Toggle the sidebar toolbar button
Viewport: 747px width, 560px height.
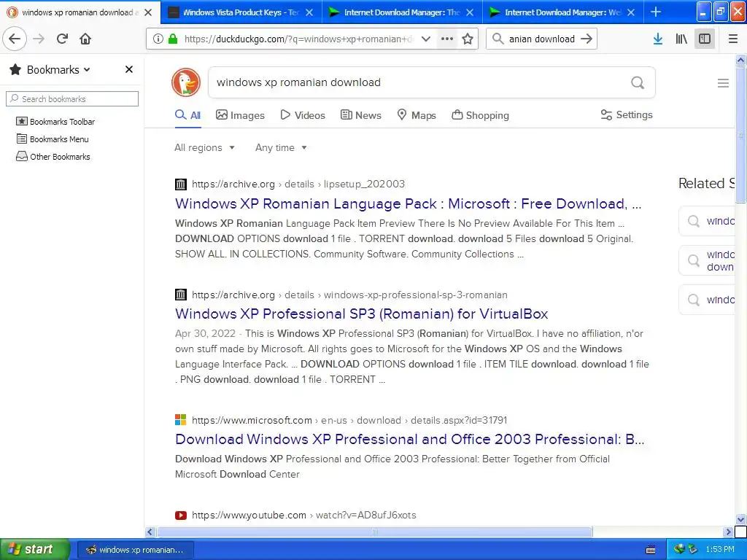click(x=705, y=39)
